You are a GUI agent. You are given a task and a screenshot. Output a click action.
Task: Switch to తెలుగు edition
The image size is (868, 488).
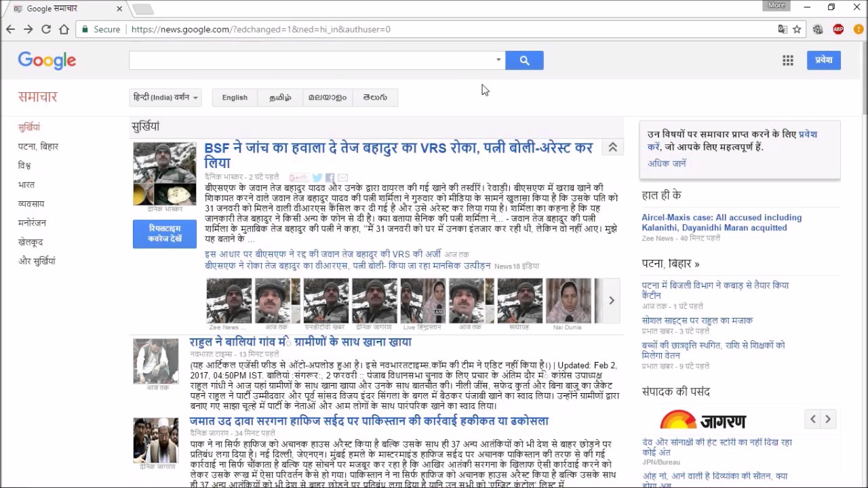tap(375, 98)
